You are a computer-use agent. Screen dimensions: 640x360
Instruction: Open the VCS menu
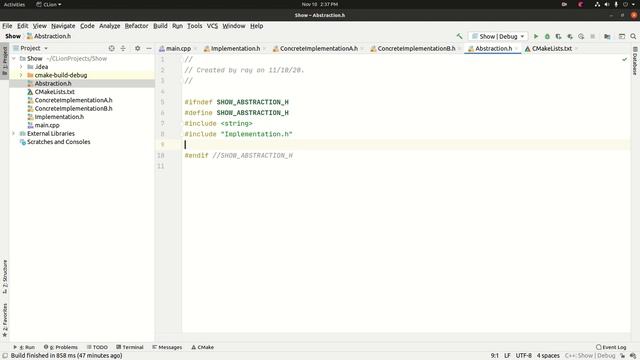tap(212, 26)
